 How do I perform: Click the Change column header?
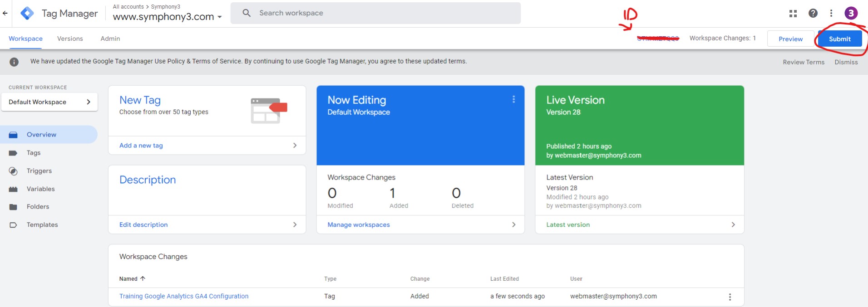[x=420, y=279]
